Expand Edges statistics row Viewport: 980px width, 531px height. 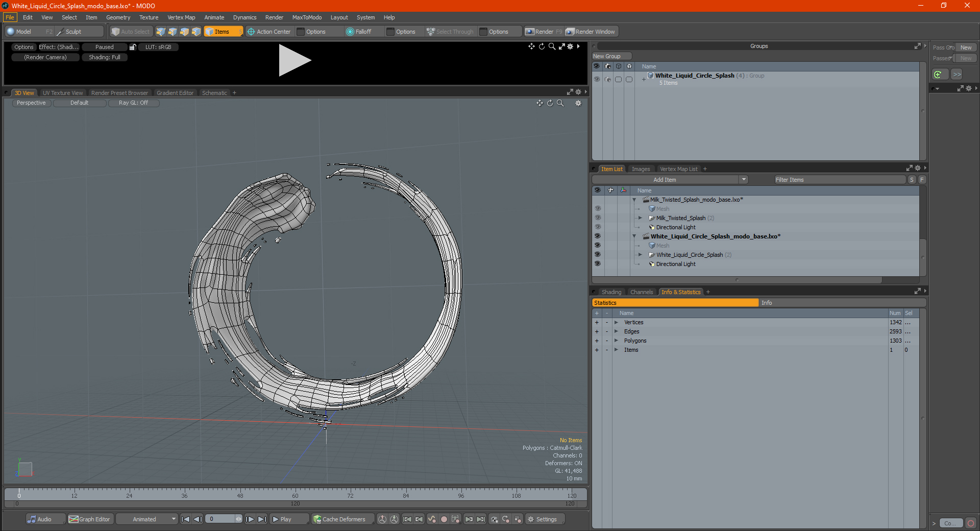pyautogui.click(x=616, y=331)
